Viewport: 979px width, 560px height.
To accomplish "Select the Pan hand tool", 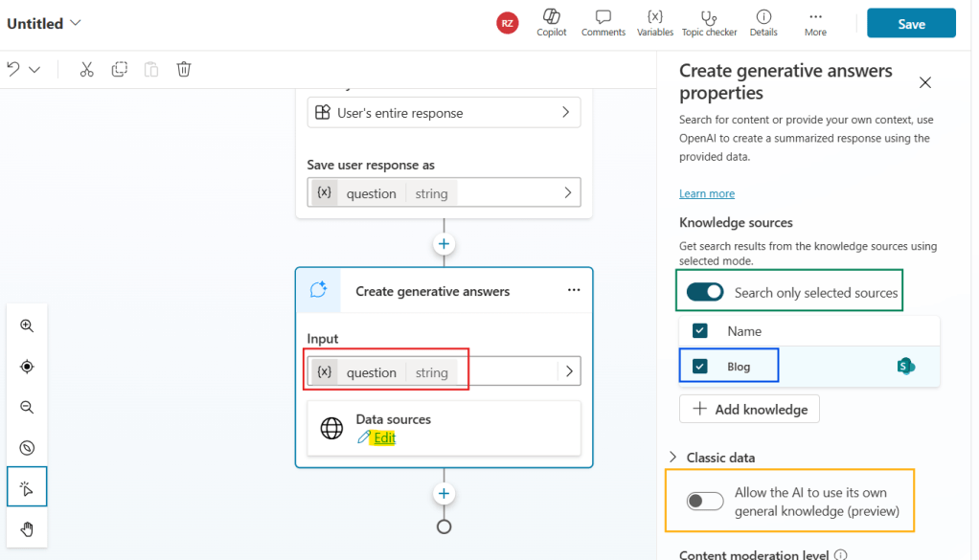I will [x=27, y=527].
